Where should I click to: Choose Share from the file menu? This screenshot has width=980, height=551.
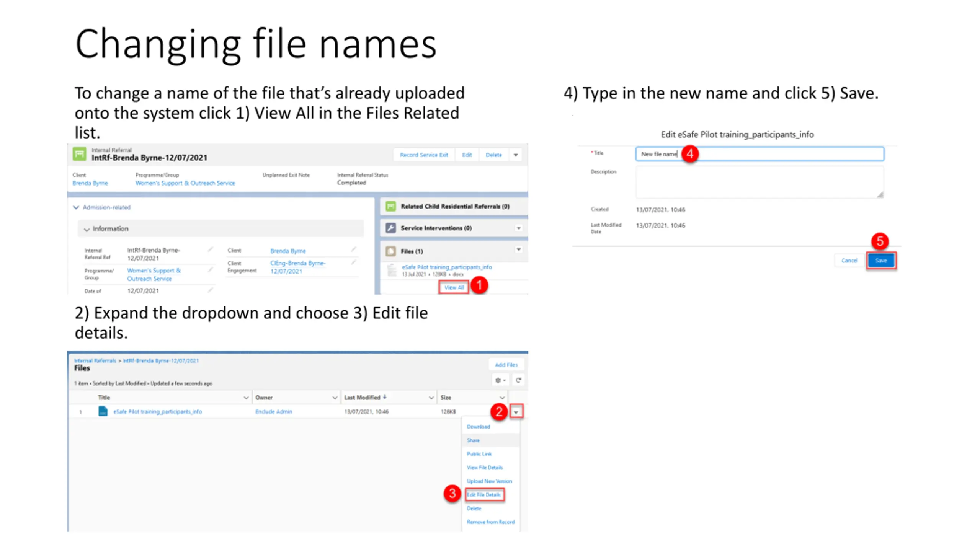pyautogui.click(x=473, y=440)
